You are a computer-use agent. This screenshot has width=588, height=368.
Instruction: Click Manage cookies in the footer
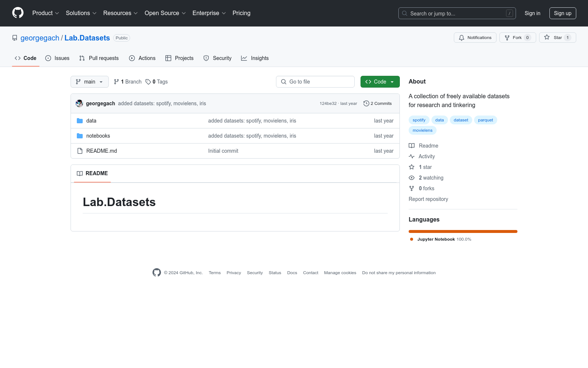pos(340,273)
